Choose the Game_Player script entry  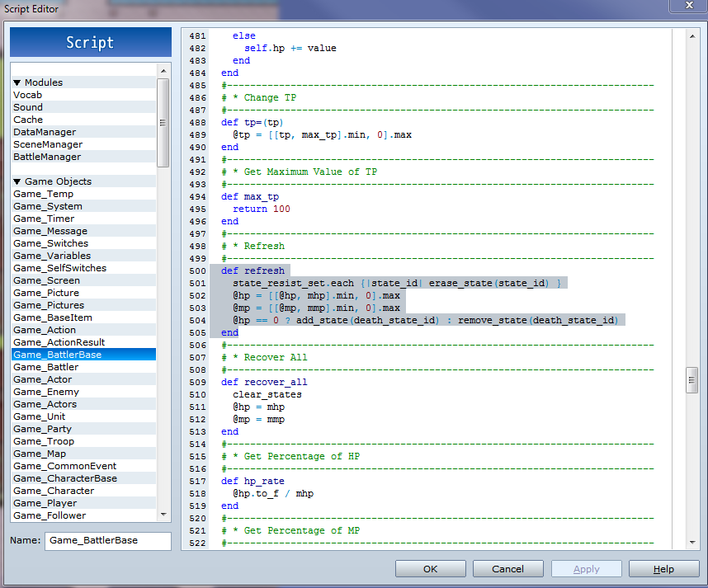pos(45,503)
